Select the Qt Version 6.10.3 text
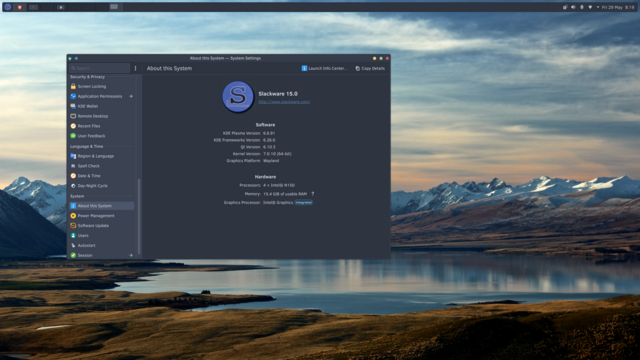 pos(269,147)
